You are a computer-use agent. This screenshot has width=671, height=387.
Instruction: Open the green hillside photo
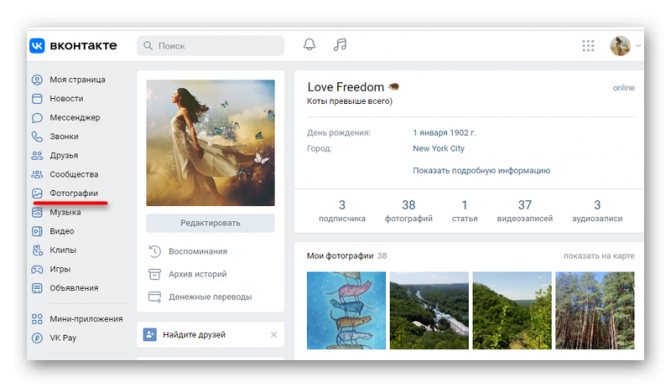coord(512,310)
